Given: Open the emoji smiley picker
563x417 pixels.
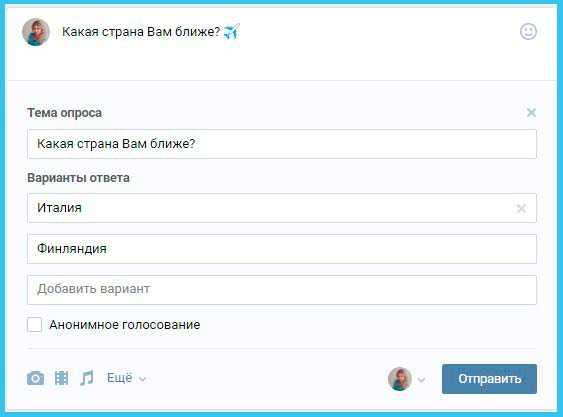Looking at the screenshot, I should coord(528,32).
